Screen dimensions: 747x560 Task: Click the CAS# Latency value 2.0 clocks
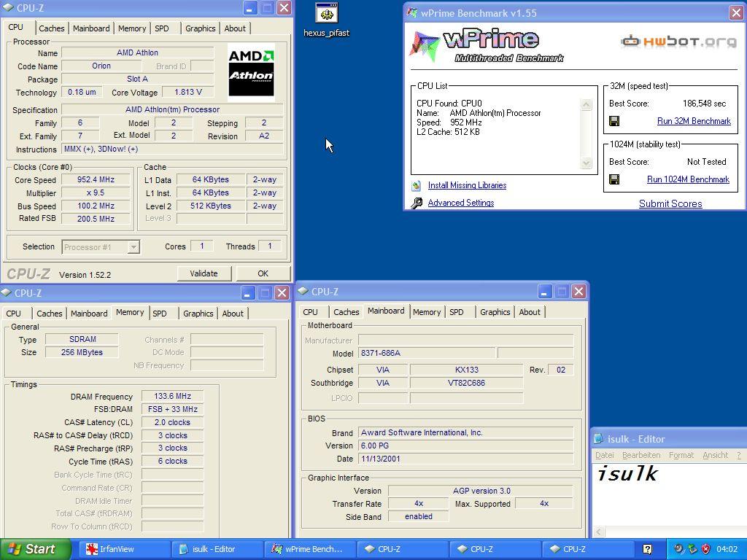(x=172, y=422)
